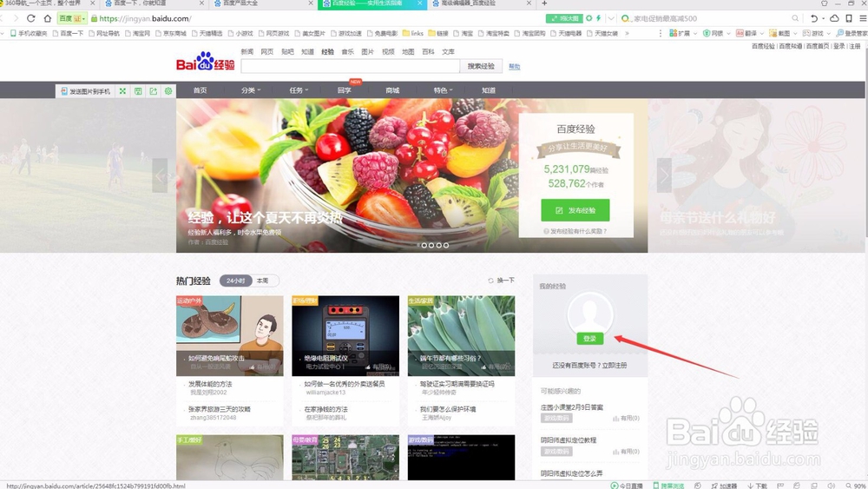The height and width of the screenshot is (489, 868).
Task: Show next banner slide arrow
Action: coord(664,175)
